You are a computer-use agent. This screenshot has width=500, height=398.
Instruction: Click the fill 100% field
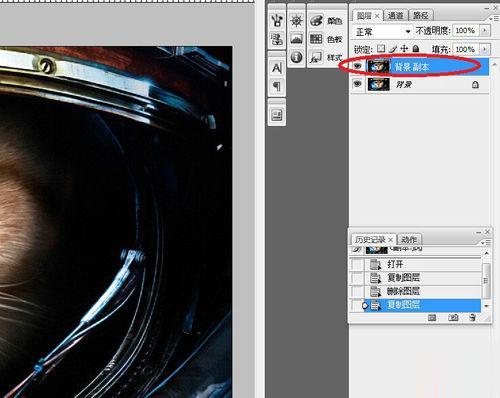465,49
